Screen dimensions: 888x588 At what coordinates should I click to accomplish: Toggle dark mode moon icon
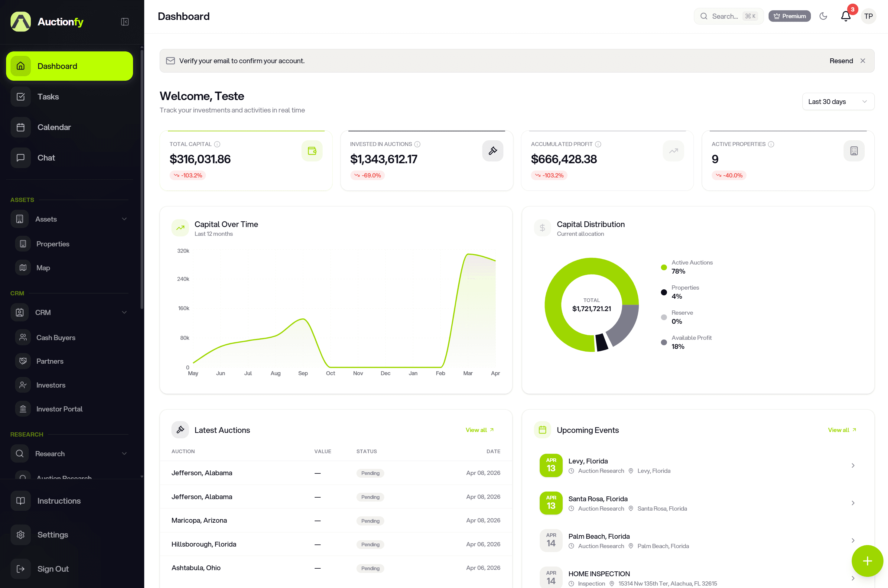[x=823, y=16]
